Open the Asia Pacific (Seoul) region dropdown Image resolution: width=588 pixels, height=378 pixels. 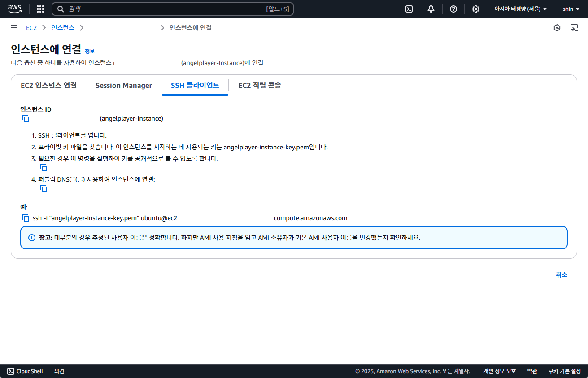click(x=520, y=9)
